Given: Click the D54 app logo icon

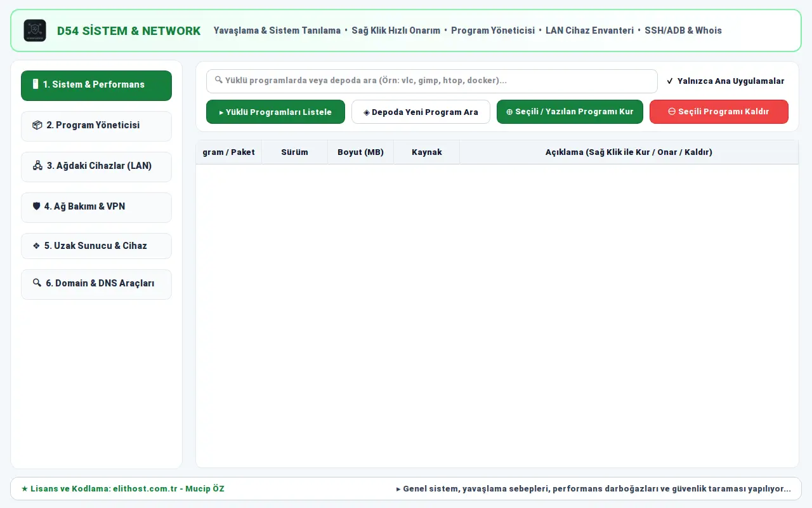Looking at the screenshot, I should pyautogui.click(x=35, y=30).
